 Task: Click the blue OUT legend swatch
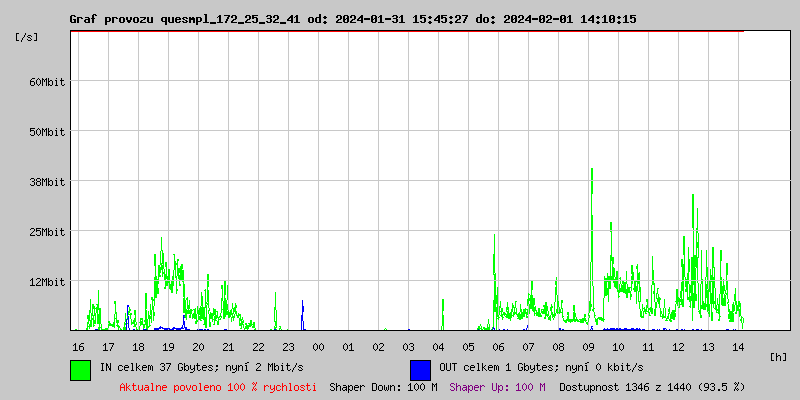click(x=420, y=369)
